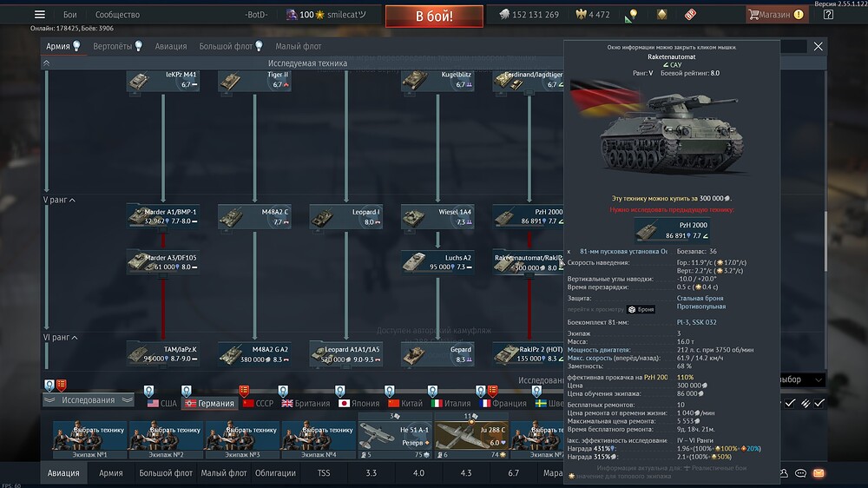
Task: Open the выбор dropdown chevron
Action: [819, 379]
